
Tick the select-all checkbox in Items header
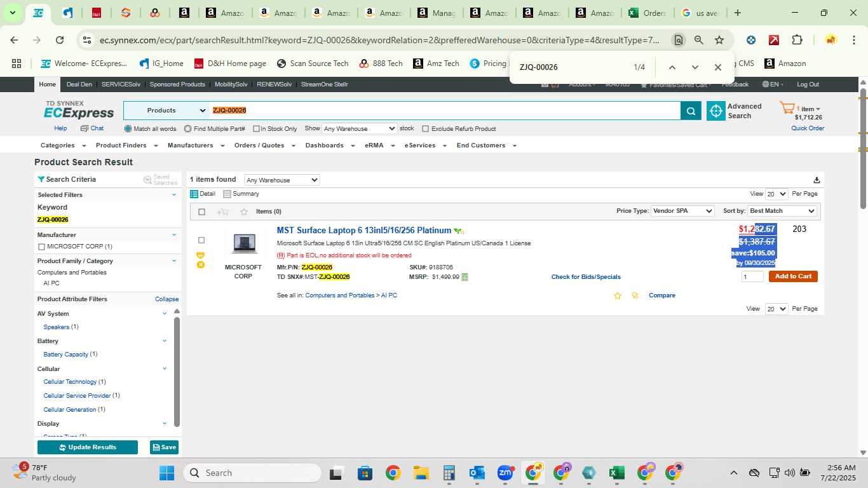click(x=201, y=212)
